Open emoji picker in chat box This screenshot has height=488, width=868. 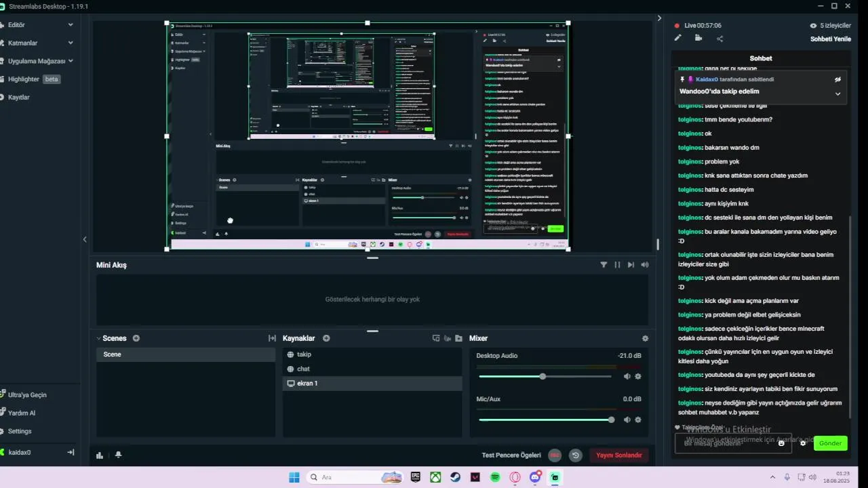coord(781,443)
